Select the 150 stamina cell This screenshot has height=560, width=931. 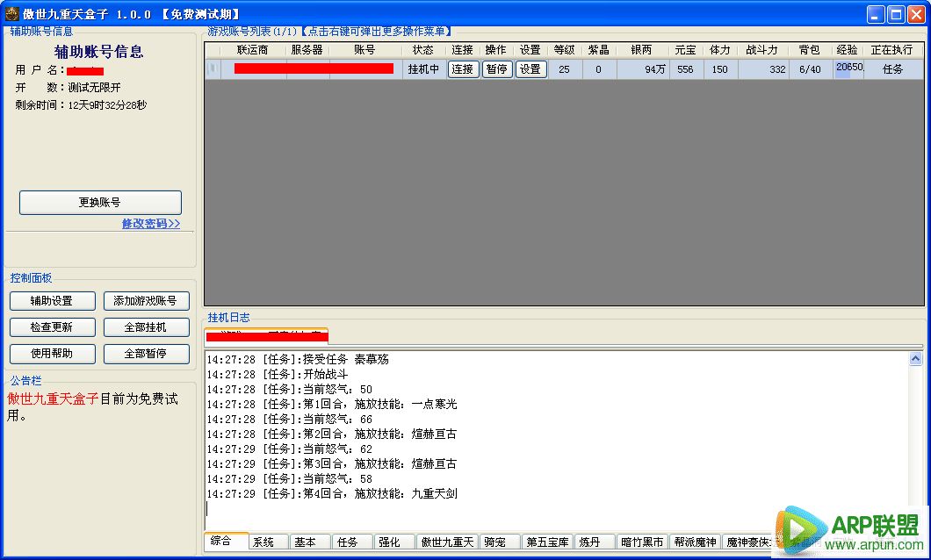point(720,69)
